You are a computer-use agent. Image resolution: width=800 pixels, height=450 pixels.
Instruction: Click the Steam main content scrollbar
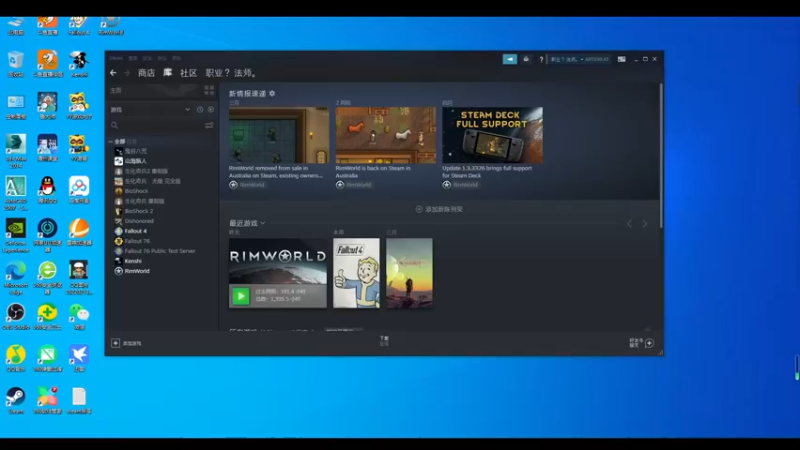(x=661, y=156)
